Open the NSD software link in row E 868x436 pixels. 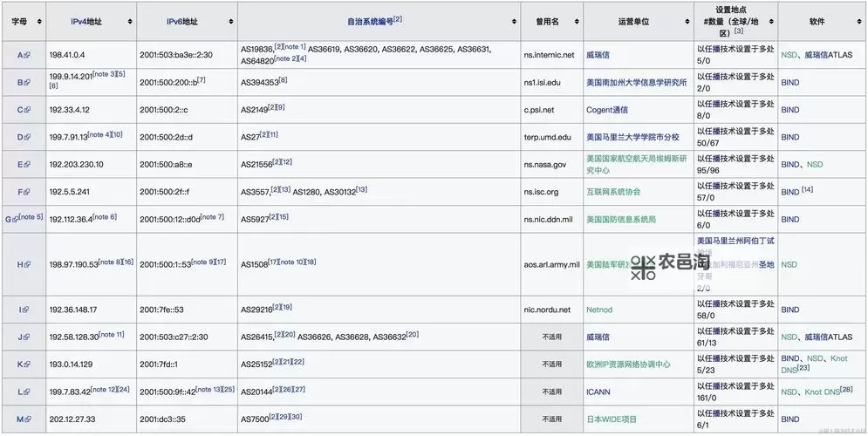tap(815, 164)
